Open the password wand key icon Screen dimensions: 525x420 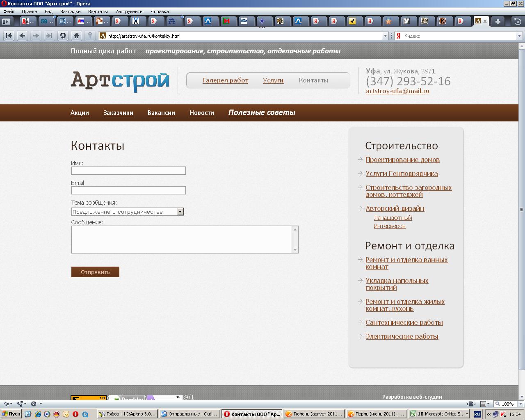90,36
